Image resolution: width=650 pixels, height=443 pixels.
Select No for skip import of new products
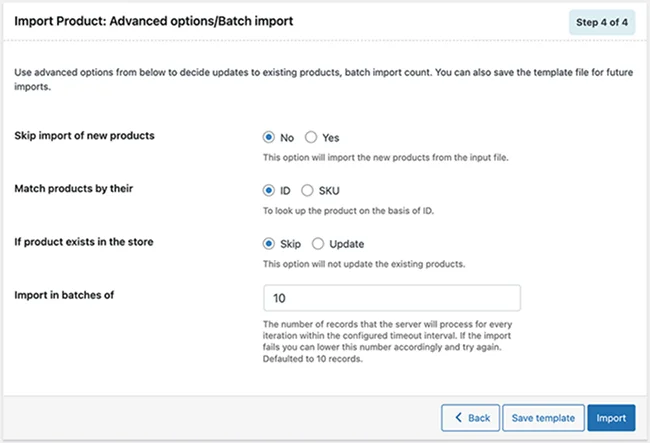click(x=268, y=138)
